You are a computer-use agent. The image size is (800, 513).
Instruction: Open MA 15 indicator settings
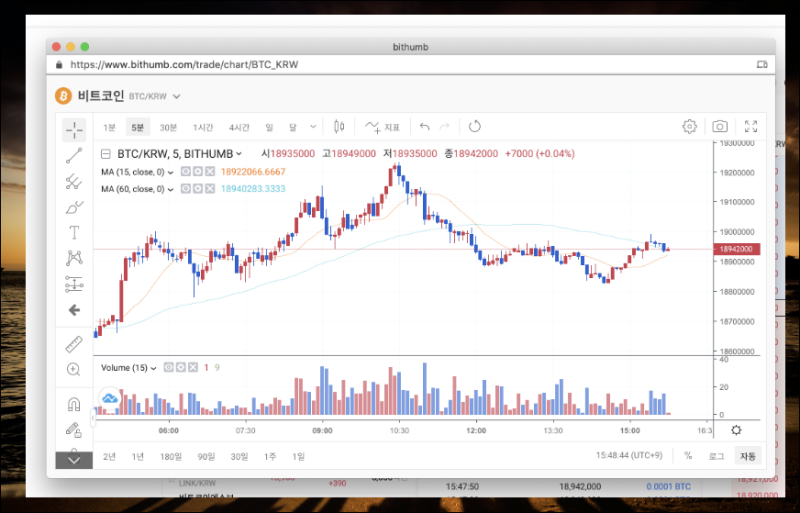point(198,172)
